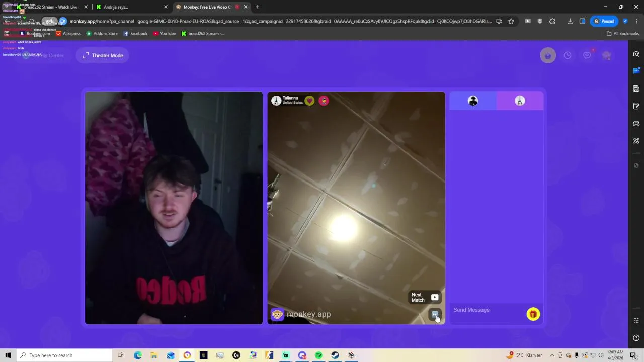
Task: Close the Andrija says tab
Action: click(166, 7)
